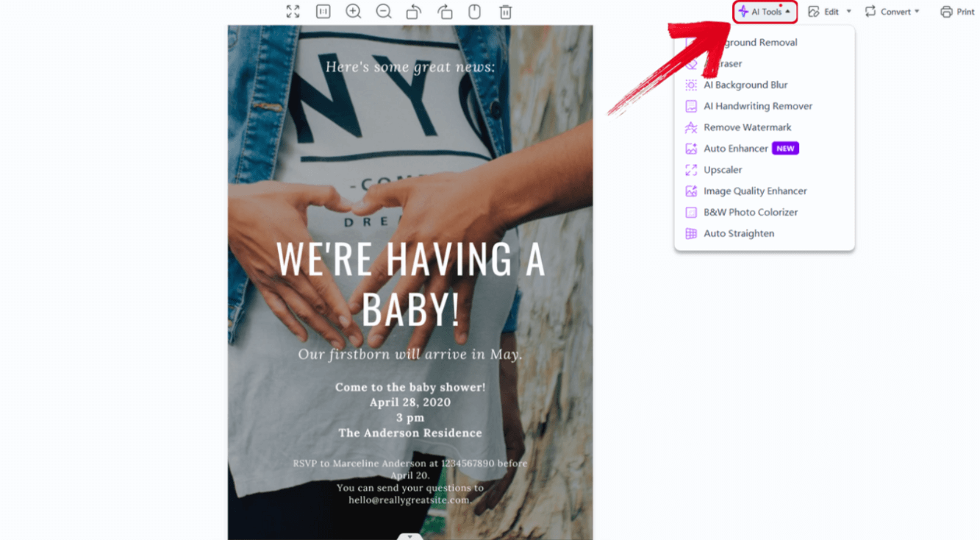Choose AI Handwriting Remover
The width and height of the screenshot is (980, 540).
coord(758,106)
